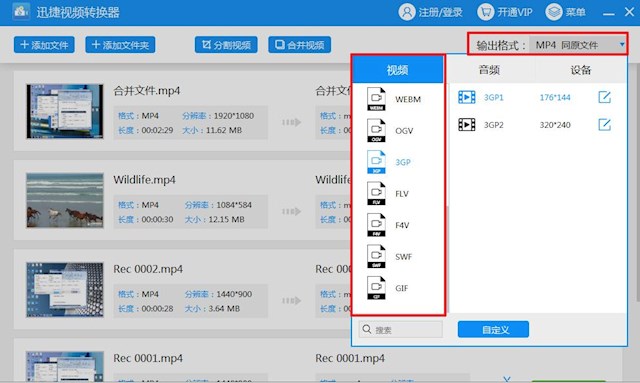Viewport: 640px width, 383px height.
Task: Open the 菜单 menu icon
Action: tap(554, 12)
